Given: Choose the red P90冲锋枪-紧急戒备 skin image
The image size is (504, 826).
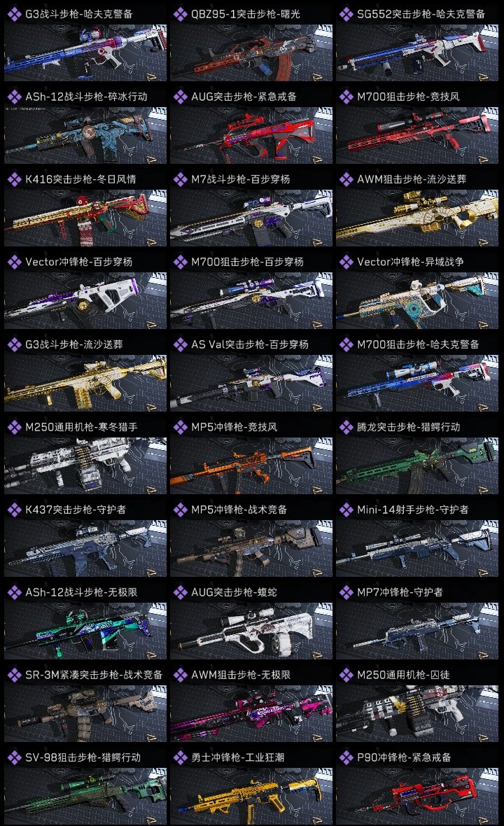Looking at the screenshot, I should (417, 796).
